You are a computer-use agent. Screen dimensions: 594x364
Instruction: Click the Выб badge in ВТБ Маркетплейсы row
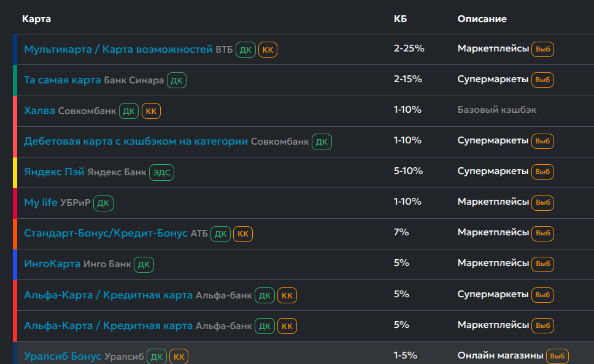(542, 49)
